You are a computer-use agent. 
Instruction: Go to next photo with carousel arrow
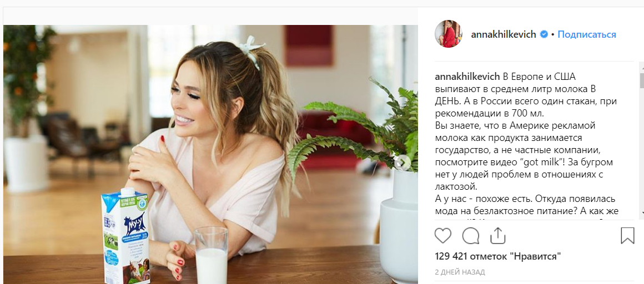pyautogui.click(x=402, y=163)
